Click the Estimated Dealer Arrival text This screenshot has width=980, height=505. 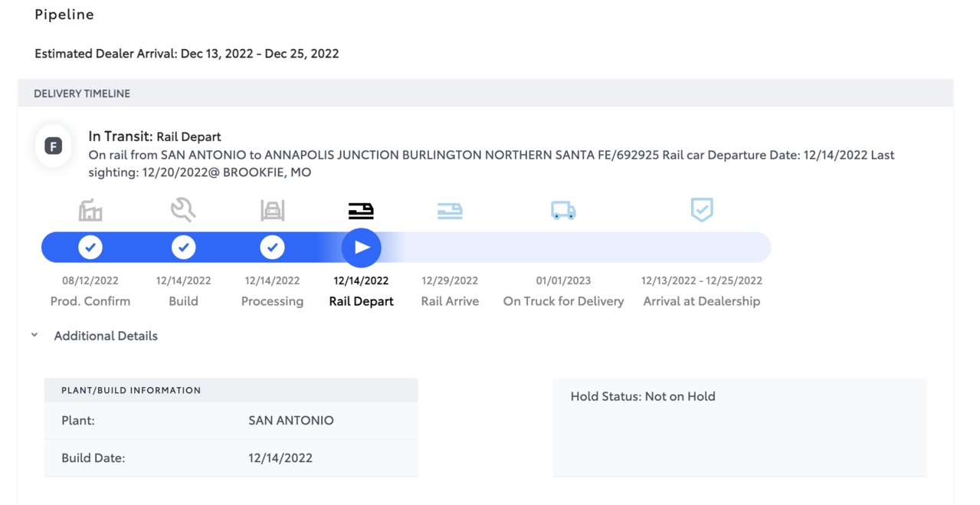187,54
